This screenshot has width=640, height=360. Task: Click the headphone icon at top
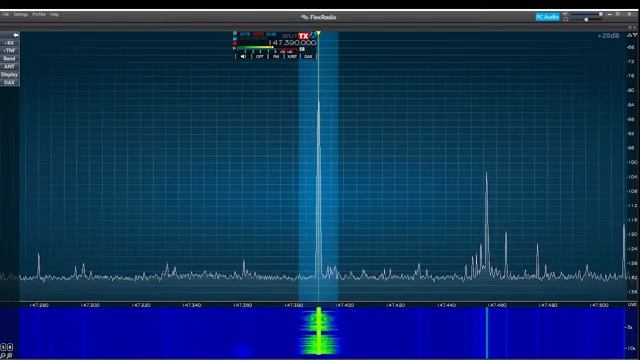565,19
